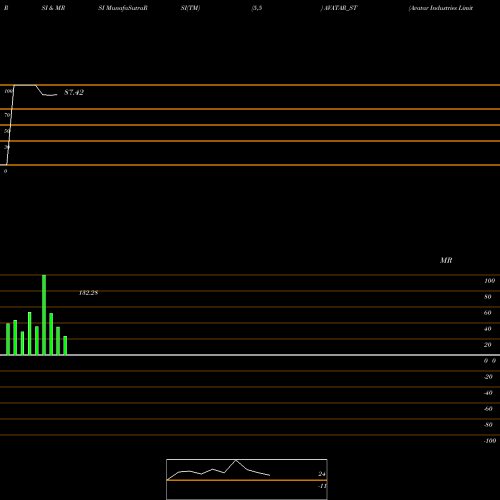Image resolution: width=500 pixels, height=500 pixels.
Task: Click the 24 value in the mini chart
Action: tap(322, 474)
